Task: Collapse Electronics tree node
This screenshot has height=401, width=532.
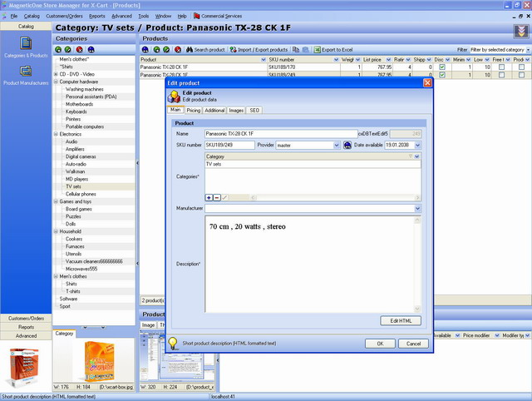Action: point(56,134)
